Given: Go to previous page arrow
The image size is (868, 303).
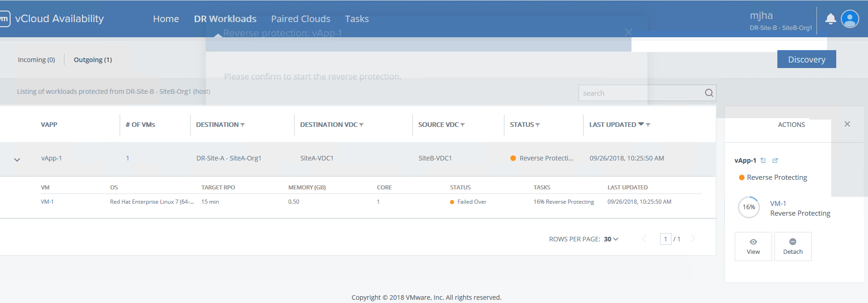Looking at the screenshot, I should point(644,238).
